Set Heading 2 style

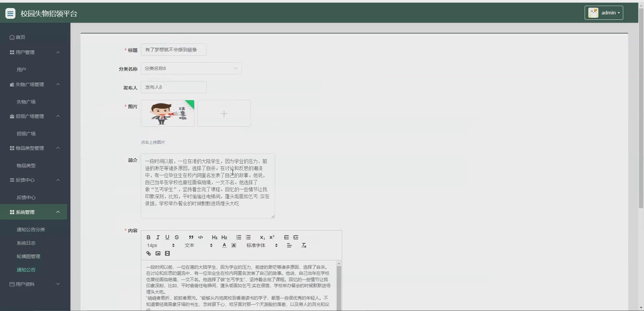click(224, 237)
